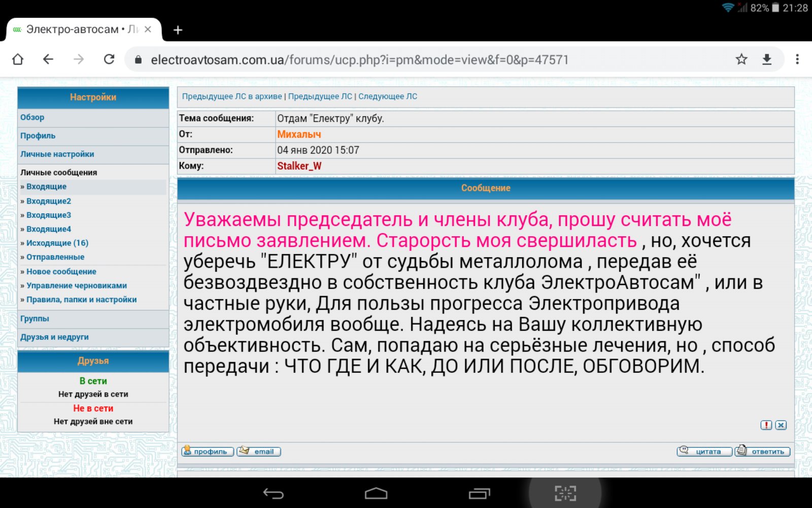Report message with the red exclamation icon
This screenshot has height=508, width=812.
pos(766,425)
